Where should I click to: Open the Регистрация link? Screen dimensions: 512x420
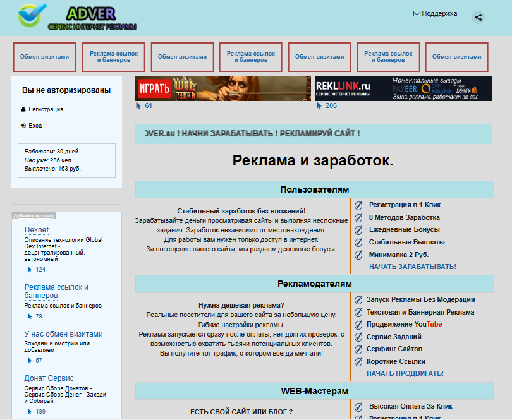pyautogui.click(x=46, y=109)
